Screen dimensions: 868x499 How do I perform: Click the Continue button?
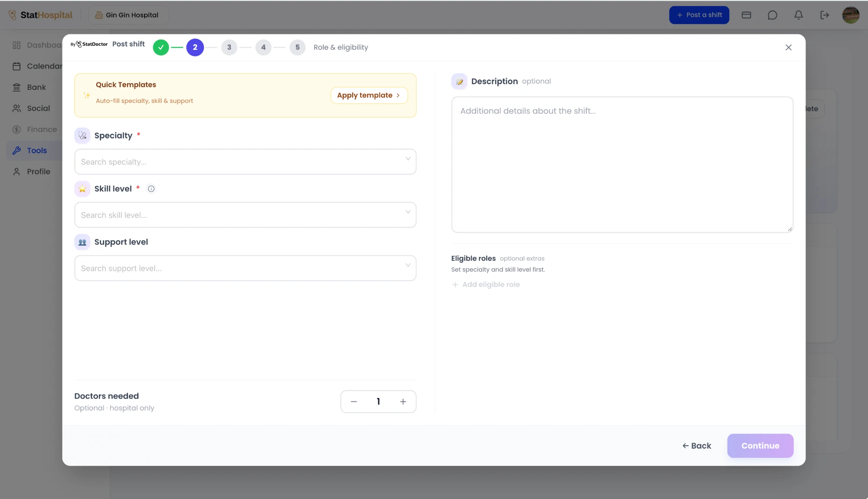coord(760,446)
